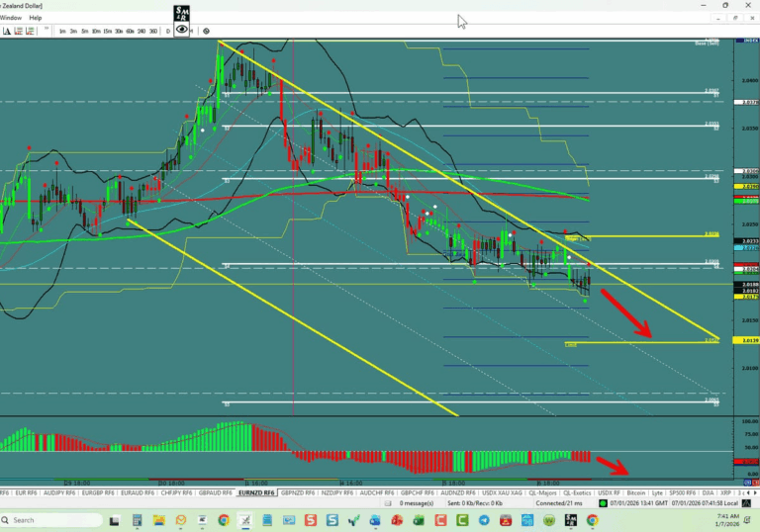Click the 0 message(s) status text
Image resolution: width=760 pixels, height=532 pixels.
tap(417, 503)
